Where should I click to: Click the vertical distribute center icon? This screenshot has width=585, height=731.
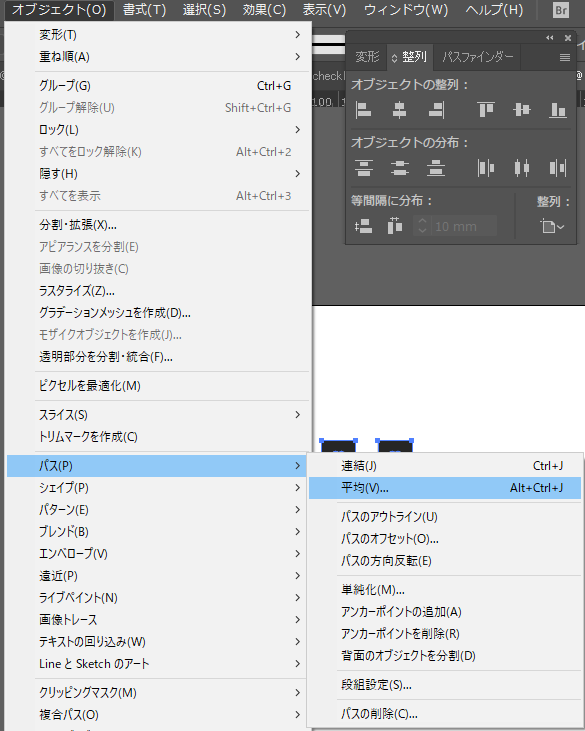399,168
